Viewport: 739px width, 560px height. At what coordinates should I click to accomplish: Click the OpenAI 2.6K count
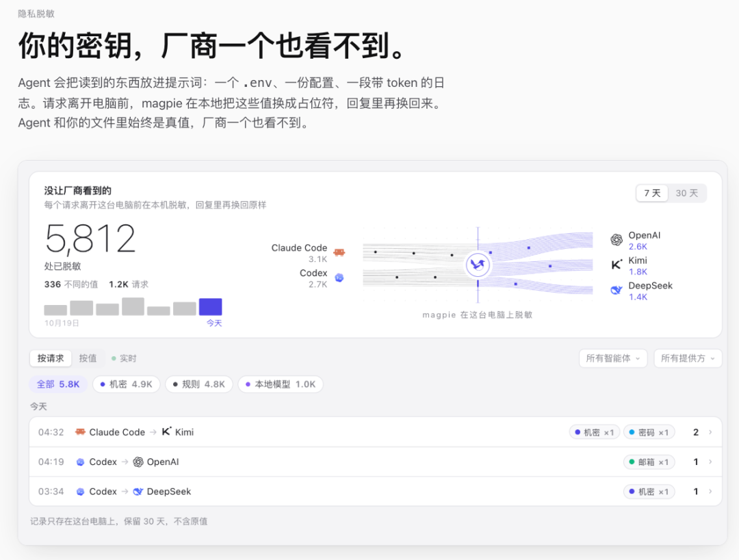tap(638, 247)
